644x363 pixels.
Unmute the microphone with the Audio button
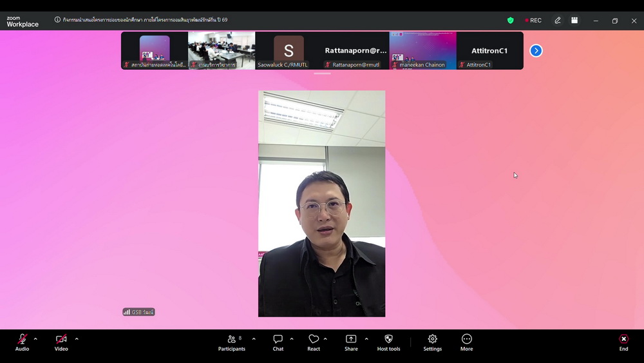coord(22,342)
